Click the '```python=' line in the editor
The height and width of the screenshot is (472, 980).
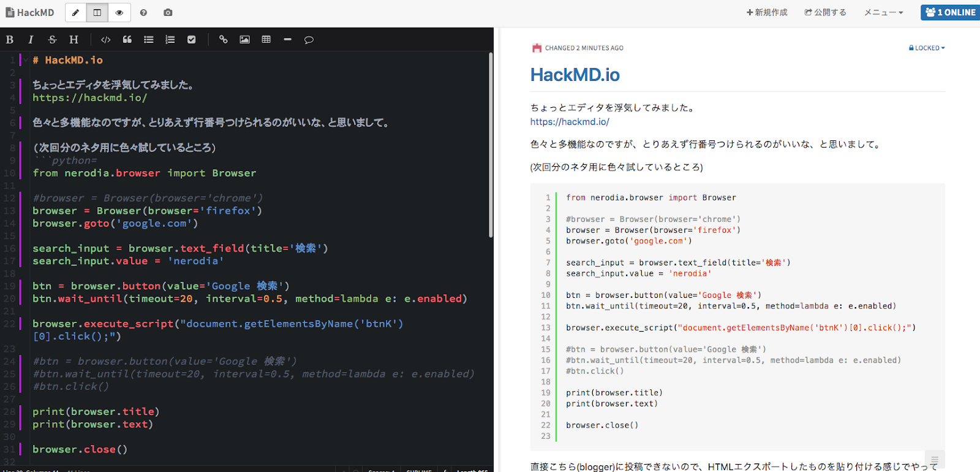(x=65, y=161)
